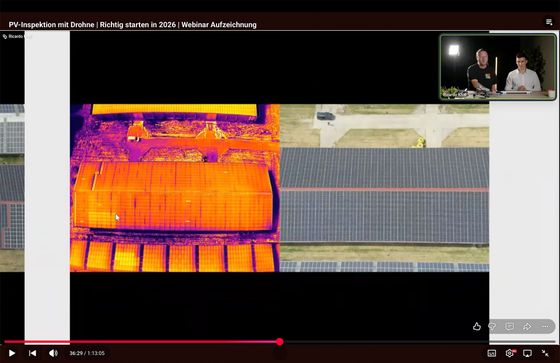This screenshot has width=560, height=363.
Task: Open the AirPlay cast icon
Action: pos(527,353)
